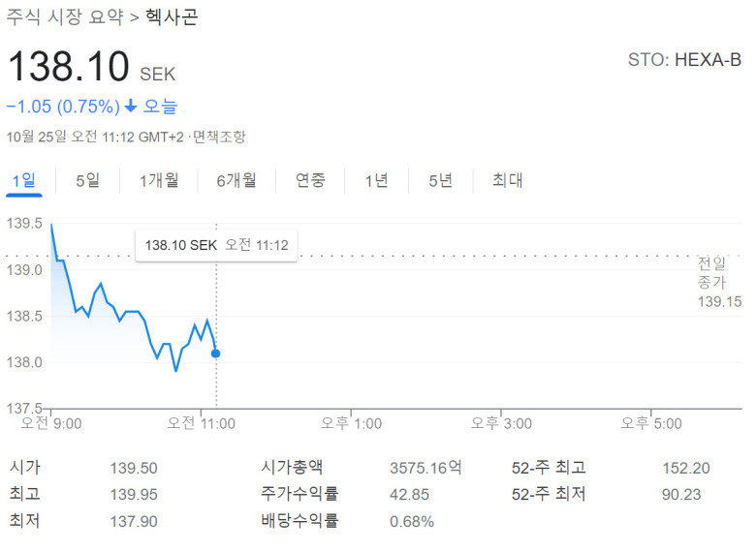Switch to the 5일 chart tab
This screenshot has width=756, height=552.
88,181
